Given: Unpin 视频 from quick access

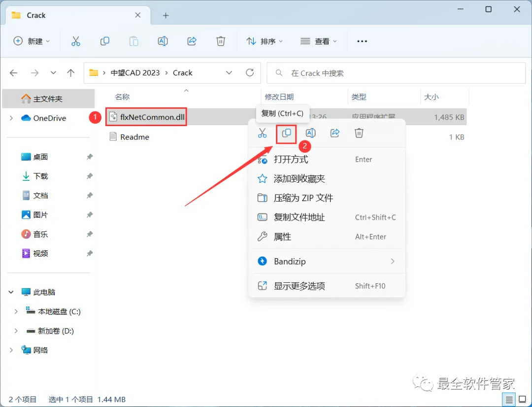Looking at the screenshot, I should pyautogui.click(x=90, y=254).
